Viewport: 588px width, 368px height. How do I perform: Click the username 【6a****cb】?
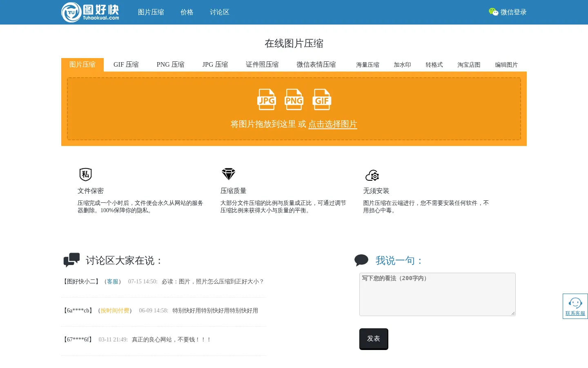[78, 311]
